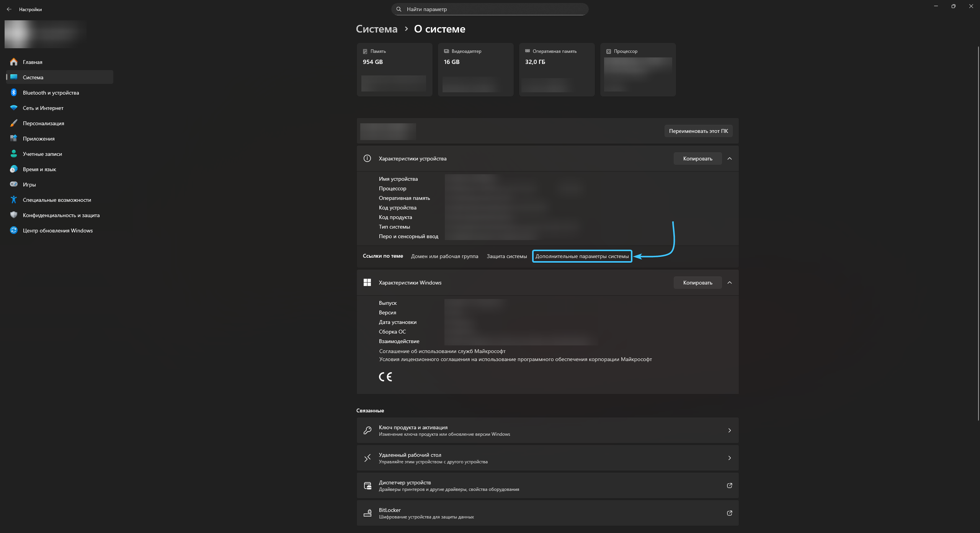The image size is (980, 533).
Task: Open the Bluetooth и устройства section
Action: [51, 93]
